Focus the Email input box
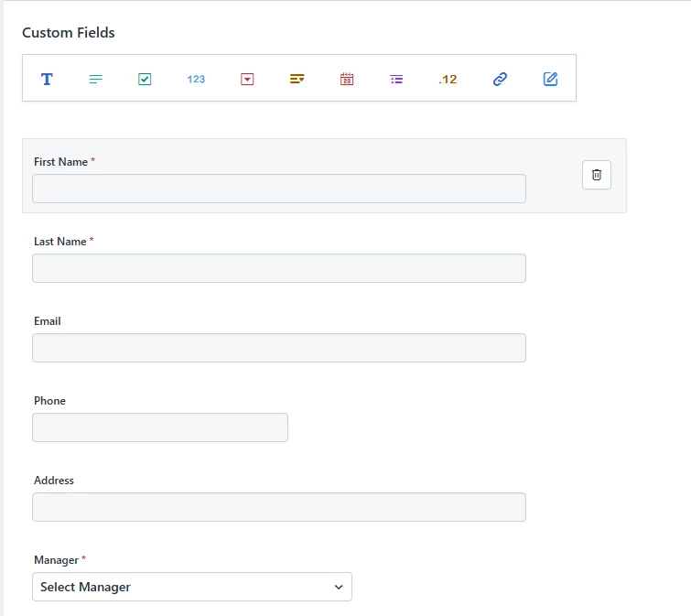This screenshot has width=691, height=616. (279, 348)
